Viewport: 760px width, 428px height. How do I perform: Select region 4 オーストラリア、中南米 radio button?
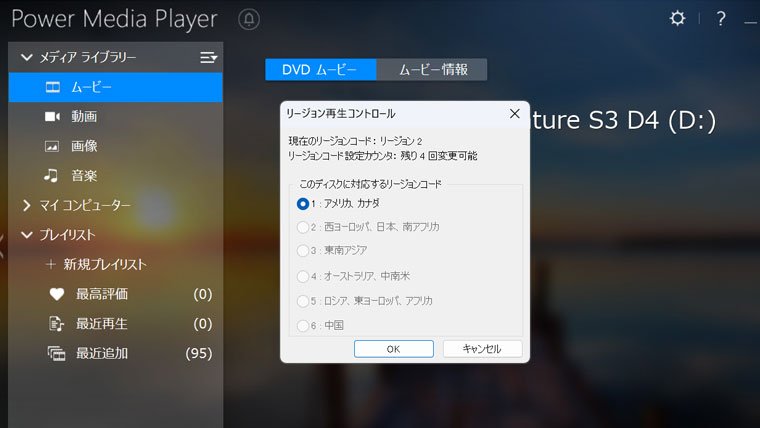[303, 276]
